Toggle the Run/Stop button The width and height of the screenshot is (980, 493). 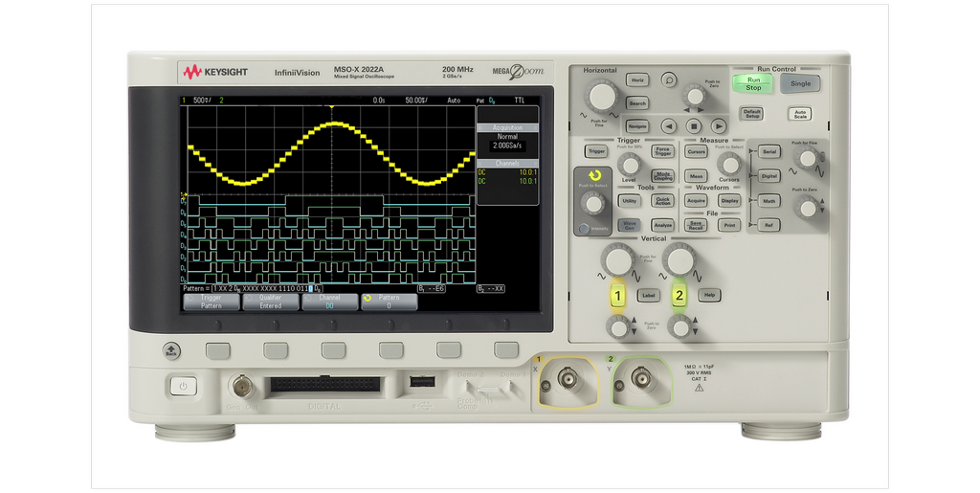[x=753, y=83]
